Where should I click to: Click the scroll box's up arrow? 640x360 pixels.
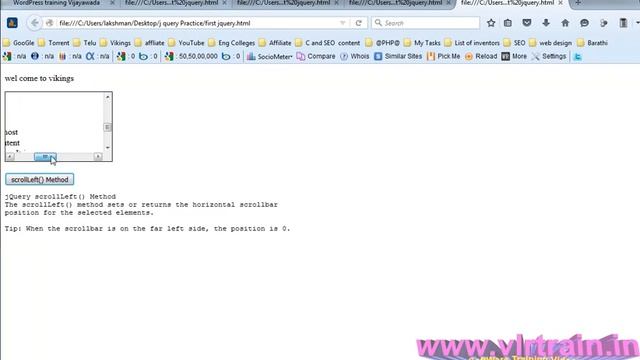[107, 97]
